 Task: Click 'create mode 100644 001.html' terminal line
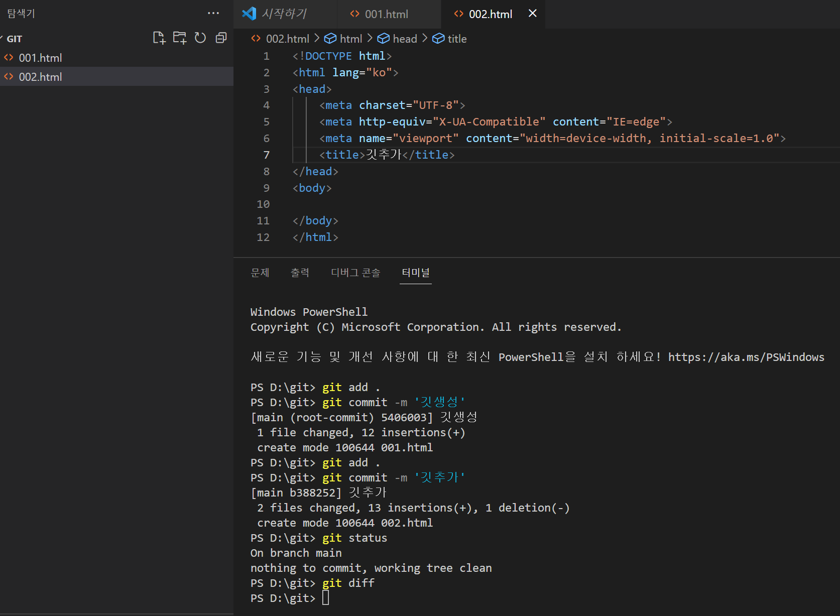coord(345,448)
